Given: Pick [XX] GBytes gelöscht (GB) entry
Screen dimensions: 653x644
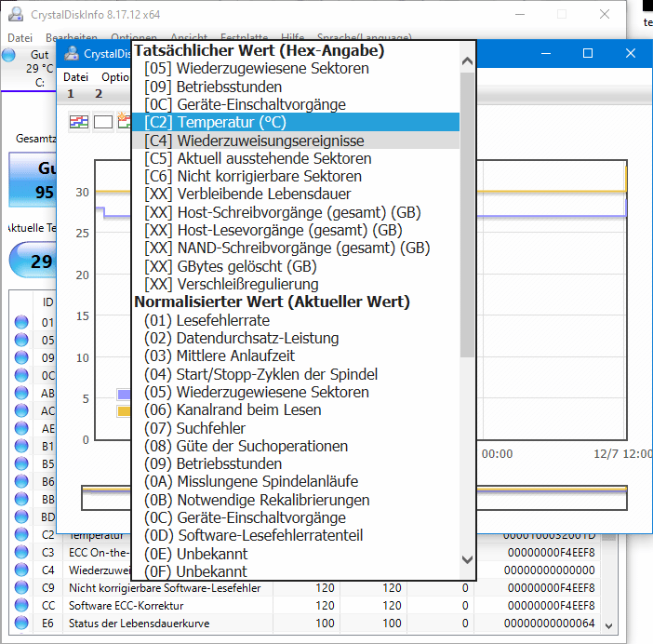Looking at the screenshot, I should (296, 266).
